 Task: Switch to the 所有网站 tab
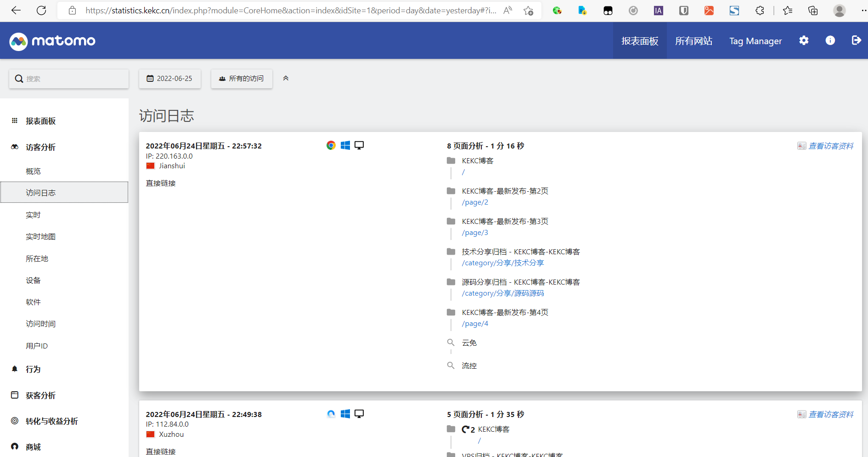[x=693, y=40]
